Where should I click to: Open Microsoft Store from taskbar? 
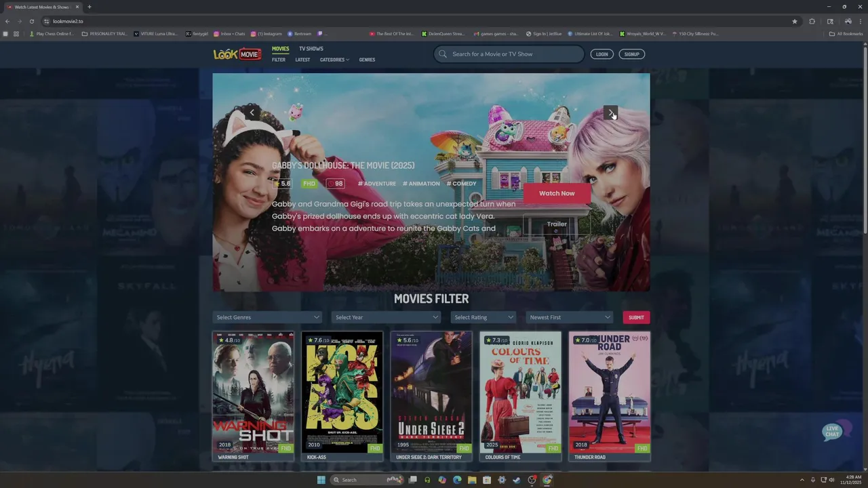point(487,480)
